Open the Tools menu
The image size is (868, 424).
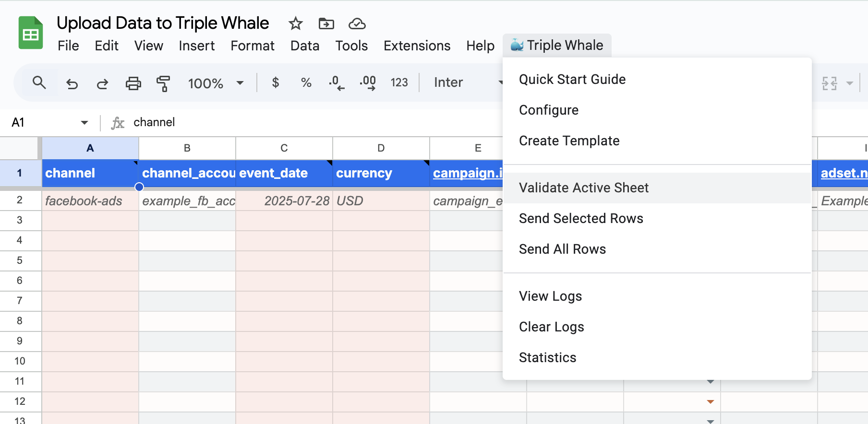coord(351,46)
